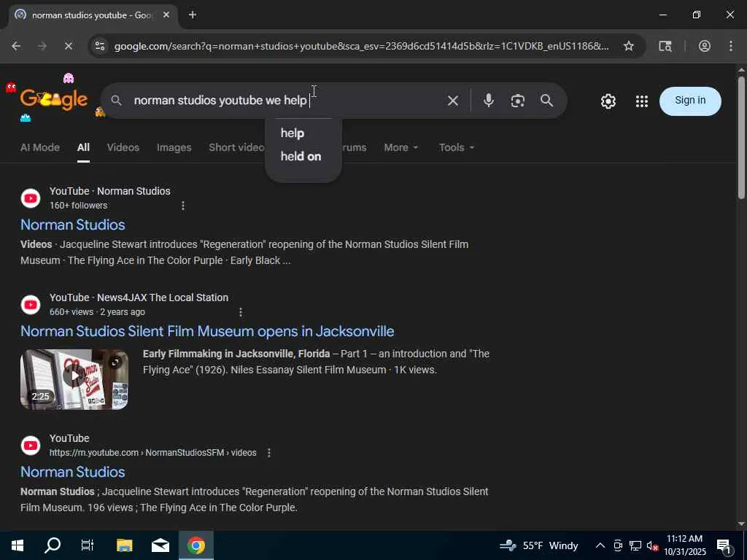Image resolution: width=747 pixels, height=560 pixels.
Task: Expand the More search filters dropdown
Action: pos(401,147)
